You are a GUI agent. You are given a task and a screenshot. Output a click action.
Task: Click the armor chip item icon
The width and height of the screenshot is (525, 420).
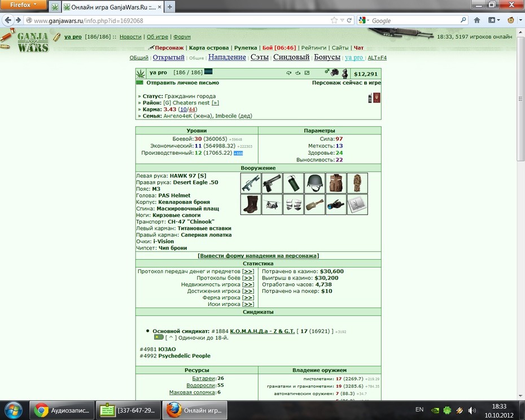point(357,204)
